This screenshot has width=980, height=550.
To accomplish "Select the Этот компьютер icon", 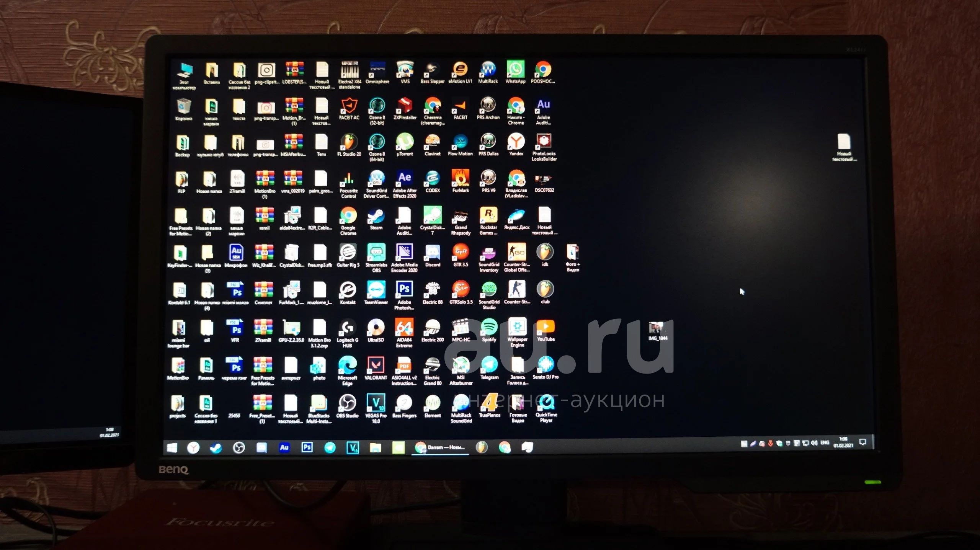I will [184, 77].
